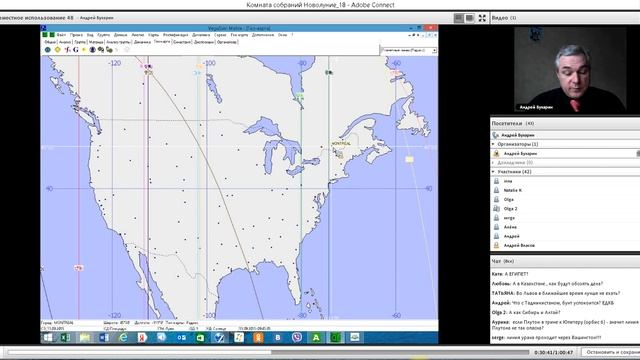Click the yellow sun icon in VegaSun toolbar

(58, 50)
